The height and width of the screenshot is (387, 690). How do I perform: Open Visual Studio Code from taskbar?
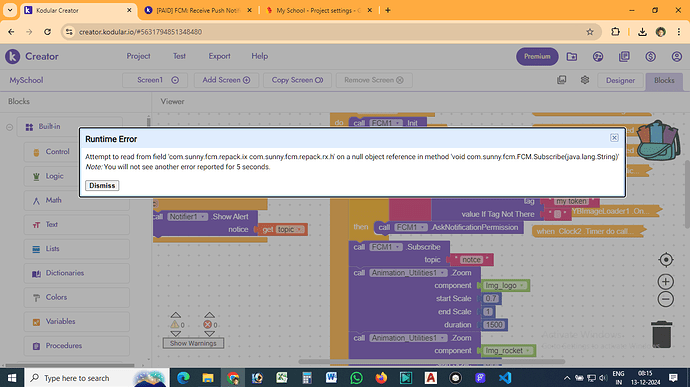point(505,378)
